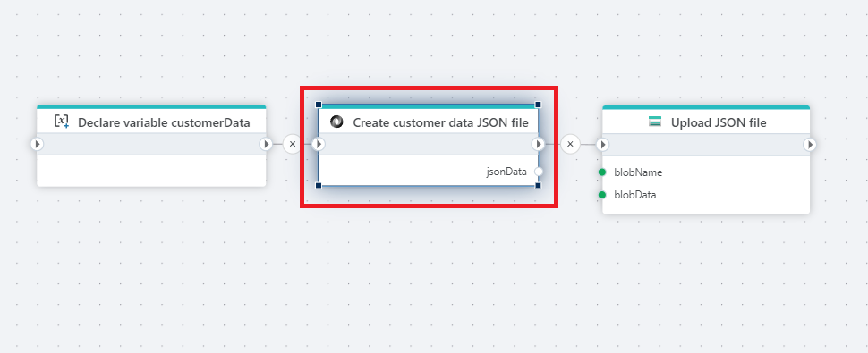Click input arrow port of Upload JSON file
868x353 pixels.
602,145
